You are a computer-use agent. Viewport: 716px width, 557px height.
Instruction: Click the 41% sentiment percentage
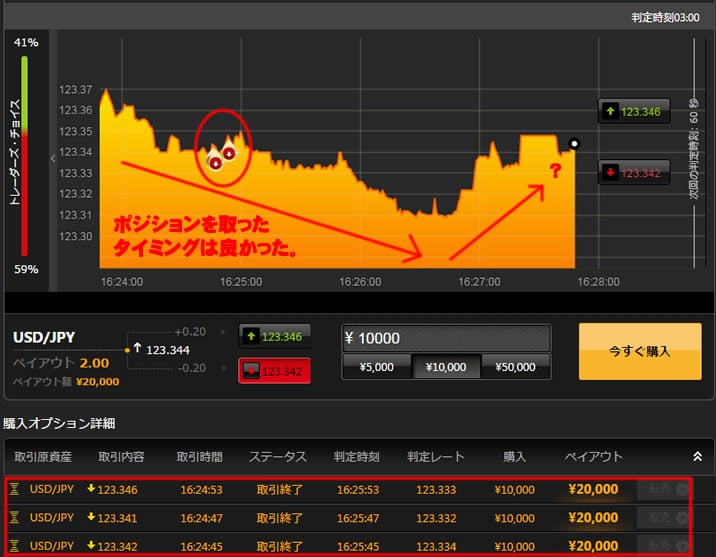pos(26,42)
